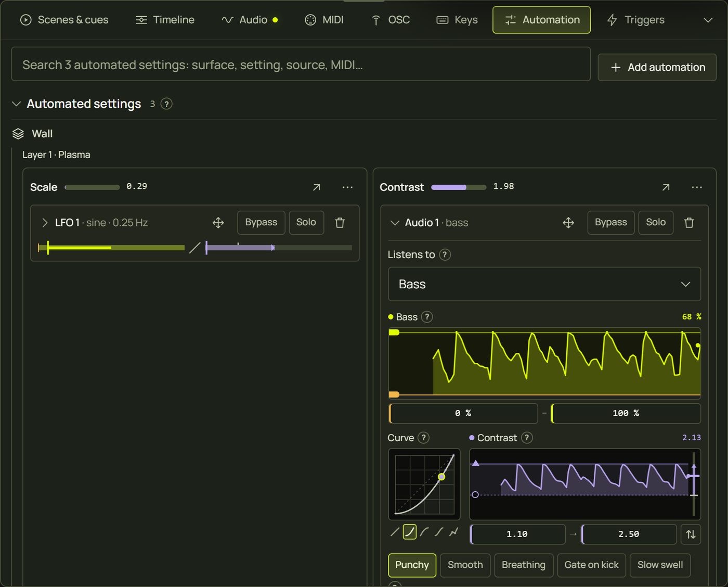
Task: Select the stepped curve shape
Action: click(x=454, y=532)
